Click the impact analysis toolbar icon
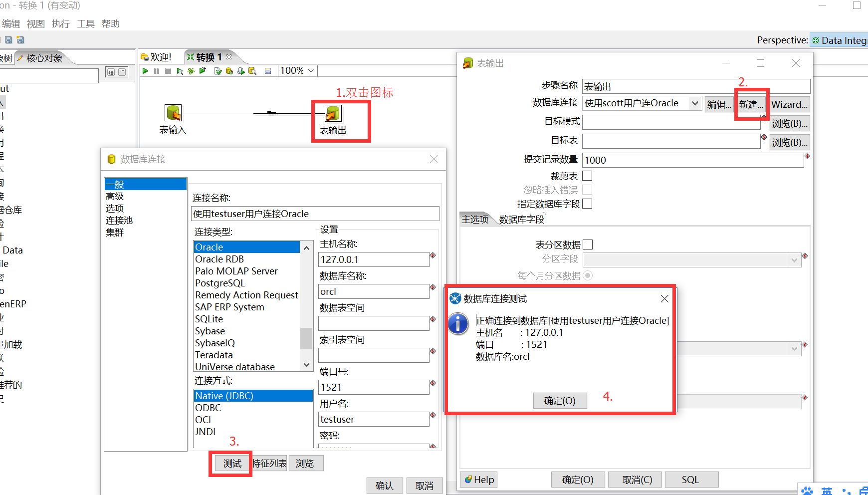 [229, 71]
